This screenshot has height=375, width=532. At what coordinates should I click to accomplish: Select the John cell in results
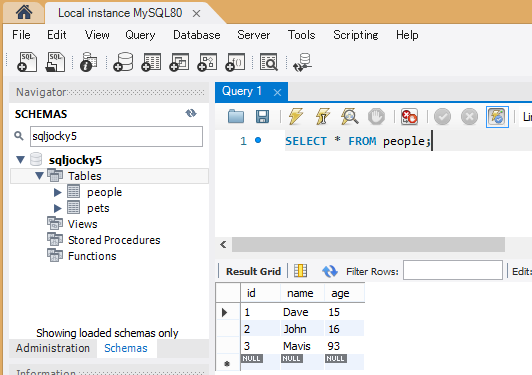302,329
